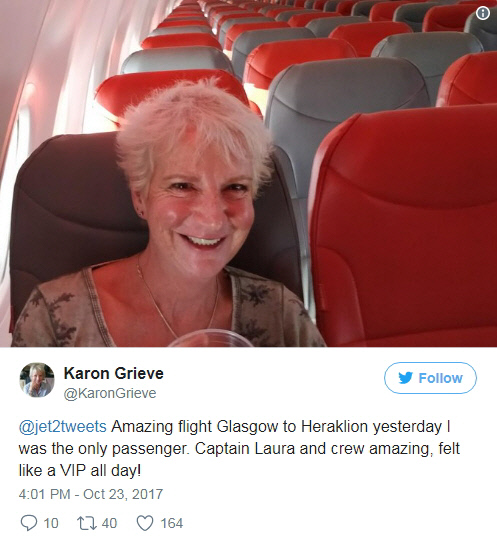This screenshot has width=497, height=545.
Task: Click the like count of 164
Action: pyautogui.click(x=171, y=523)
